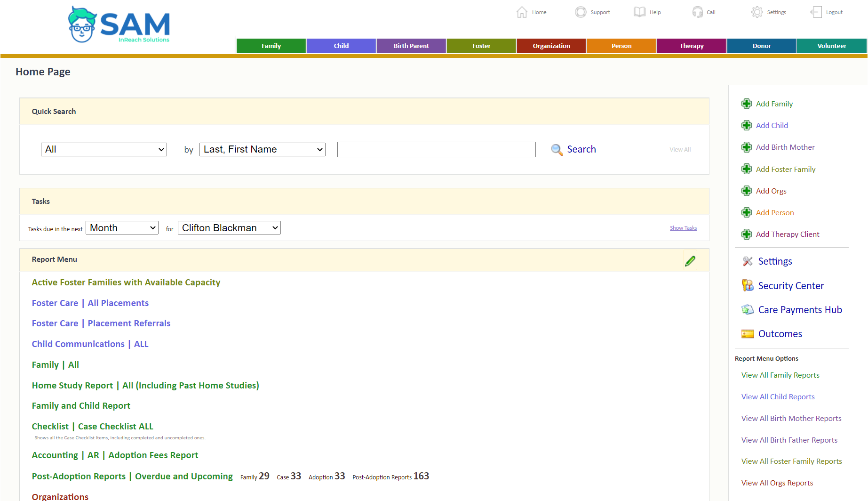Open the tasks duration dropdown showing Month
868x501 pixels.
pyautogui.click(x=122, y=227)
